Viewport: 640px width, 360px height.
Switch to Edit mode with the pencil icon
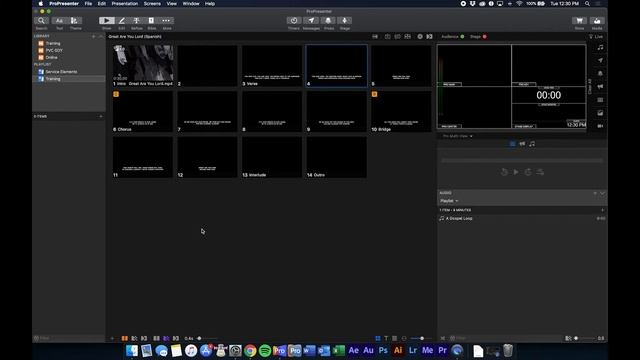pyautogui.click(x=122, y=20)
